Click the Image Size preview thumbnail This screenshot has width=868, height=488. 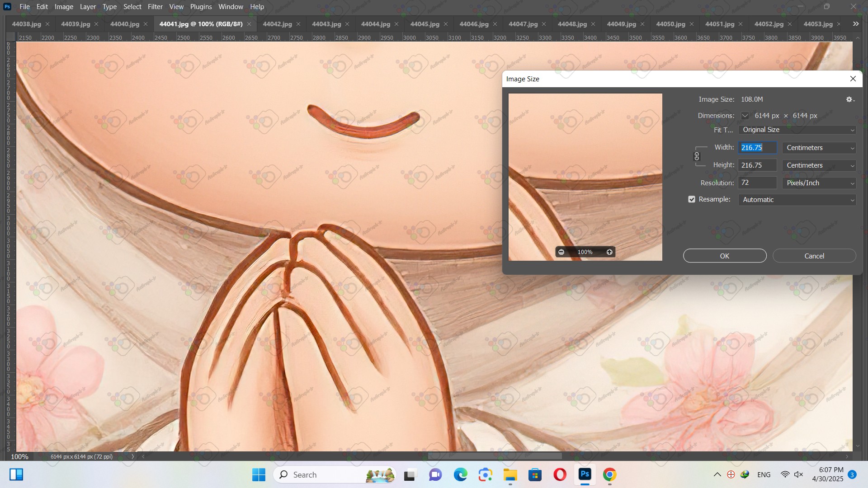pos(585,177)
